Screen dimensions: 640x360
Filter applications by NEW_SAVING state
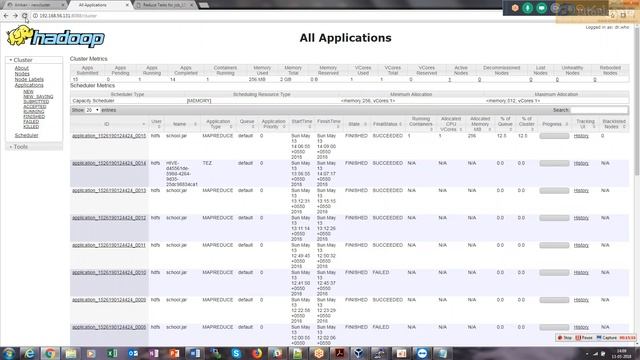coord(38,97)
